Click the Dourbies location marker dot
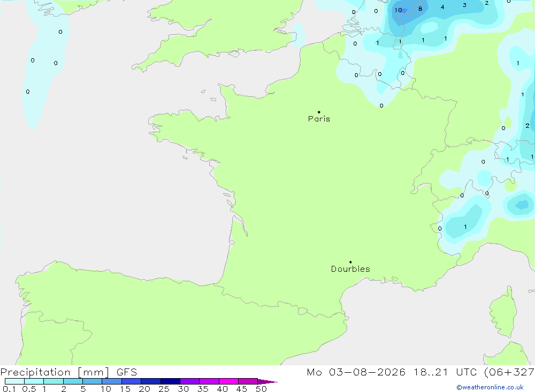The image size is (535, 392). (350, 262)
